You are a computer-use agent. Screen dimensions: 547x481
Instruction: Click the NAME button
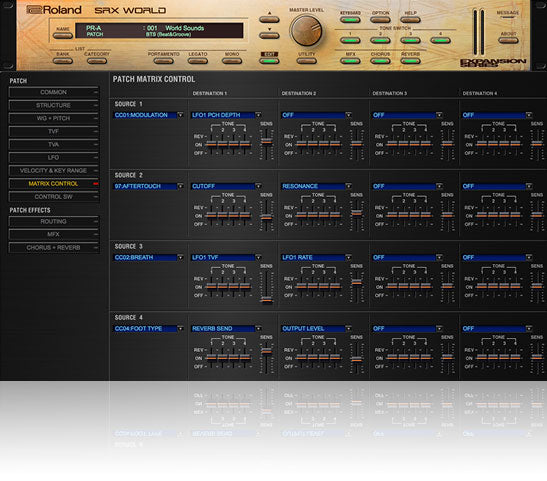pyautogui.click(x=63, y=35)
